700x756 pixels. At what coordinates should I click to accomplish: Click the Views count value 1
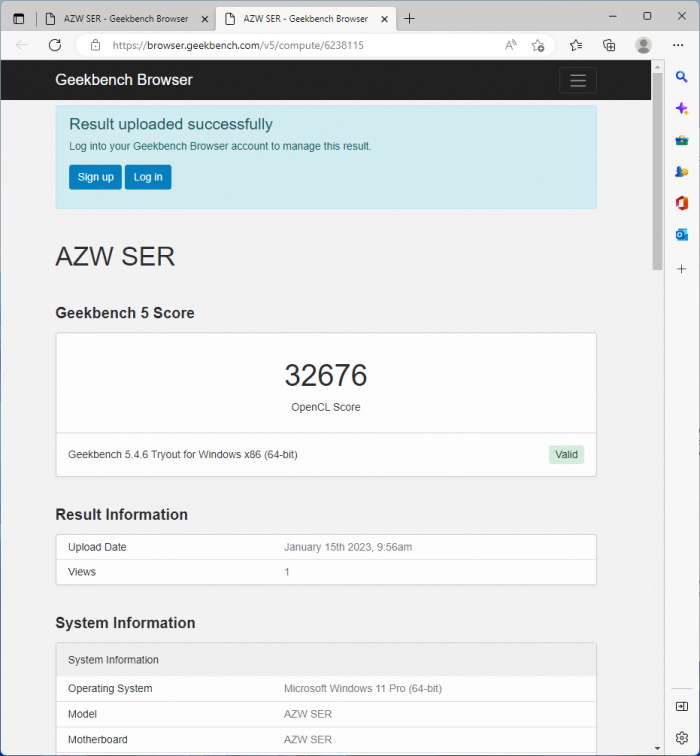(x=287, y=572)
